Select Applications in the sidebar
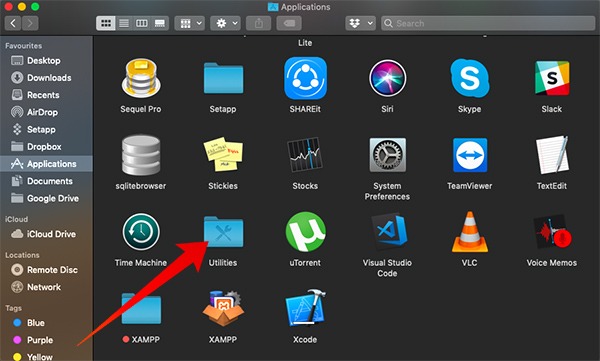 click(46, 164)
